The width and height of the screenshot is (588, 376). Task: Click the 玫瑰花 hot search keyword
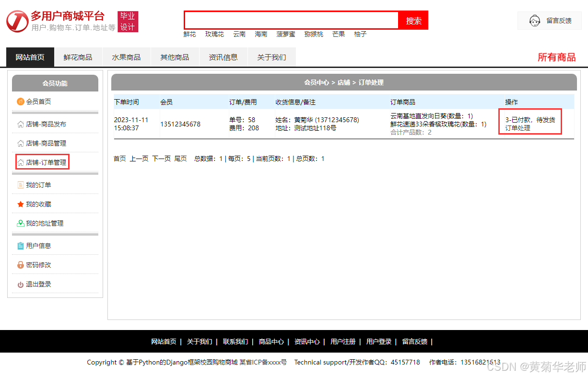[214, 34]
